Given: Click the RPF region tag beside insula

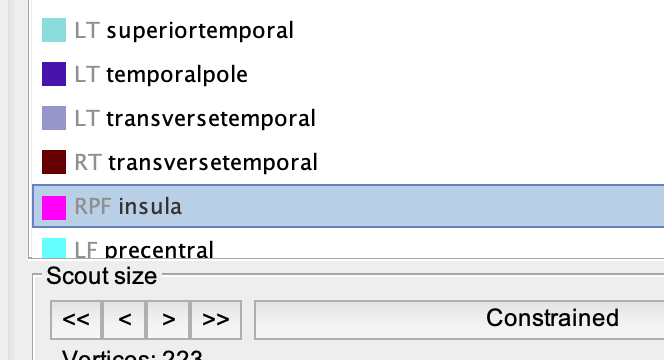Looking at the screenshot, I should tap(93, 206).
